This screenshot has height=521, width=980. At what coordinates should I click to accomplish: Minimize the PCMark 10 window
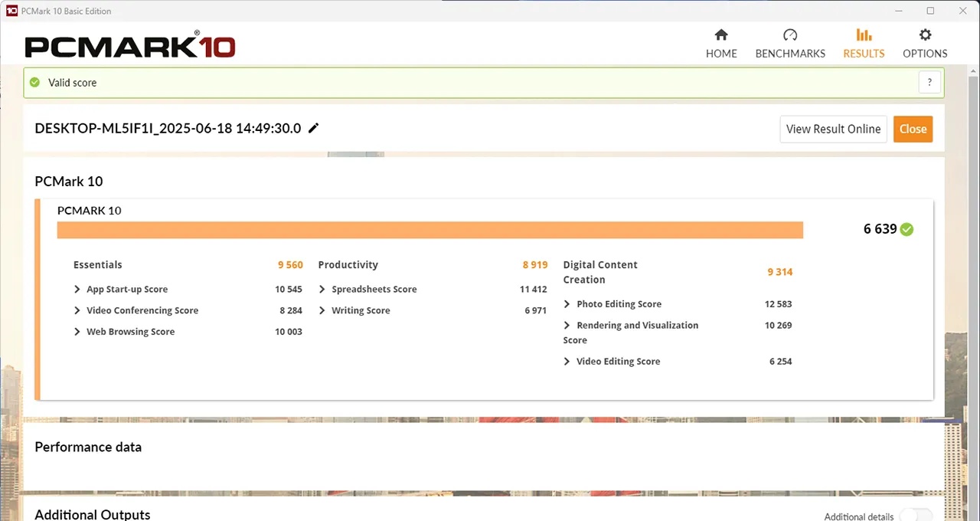897,11
